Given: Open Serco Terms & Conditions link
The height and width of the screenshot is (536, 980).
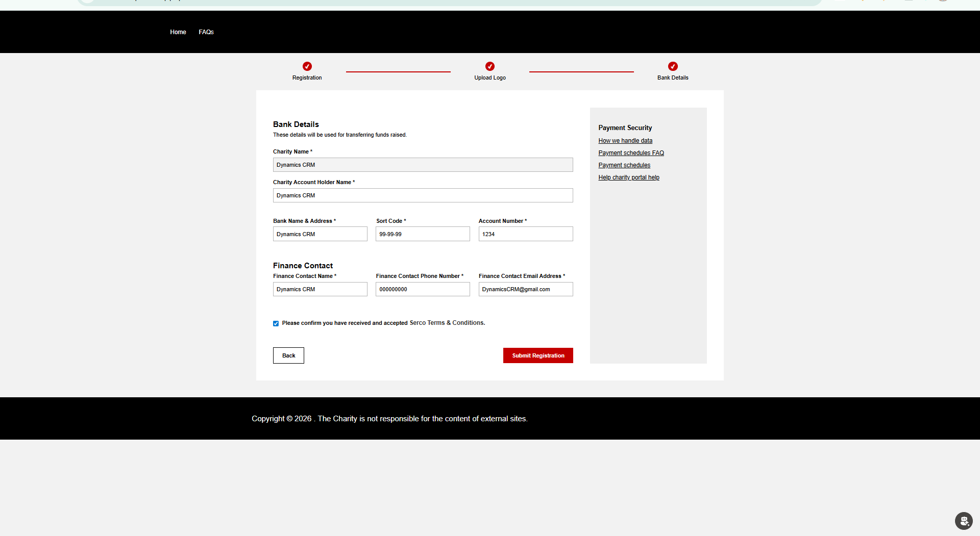Looking at the screenshot, I should pos(447,323).
